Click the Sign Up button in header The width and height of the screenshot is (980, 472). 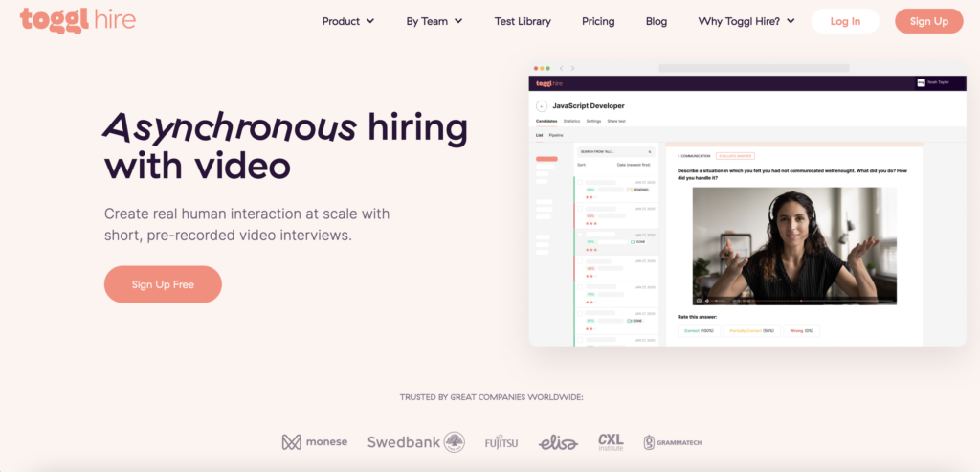(928, 21)
